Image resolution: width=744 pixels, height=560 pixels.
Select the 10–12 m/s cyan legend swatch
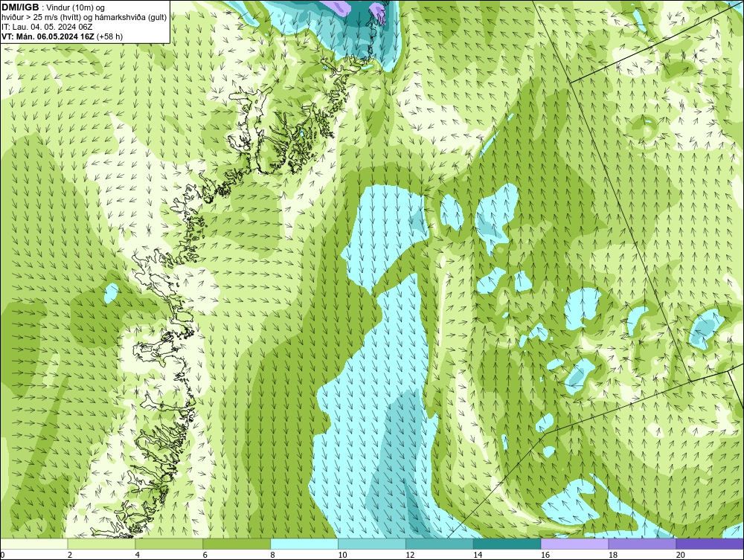(x=372, y=544)
